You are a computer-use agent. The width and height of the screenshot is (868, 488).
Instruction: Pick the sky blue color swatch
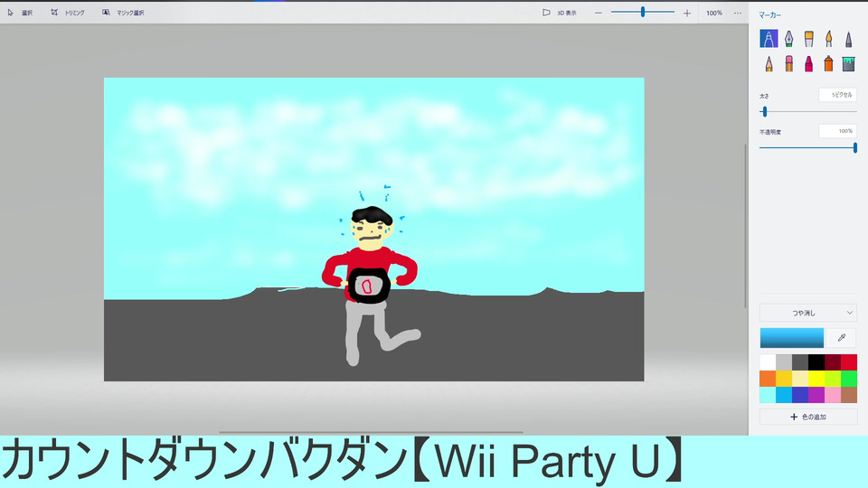[x=784, y=395]
